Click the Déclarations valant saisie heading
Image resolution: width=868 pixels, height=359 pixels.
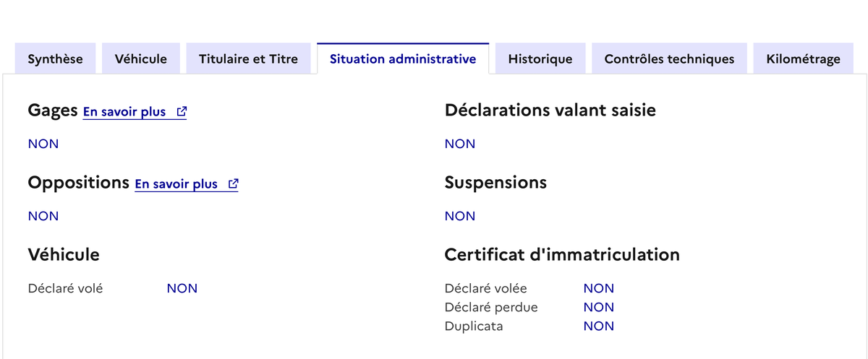tap(550, 111)
